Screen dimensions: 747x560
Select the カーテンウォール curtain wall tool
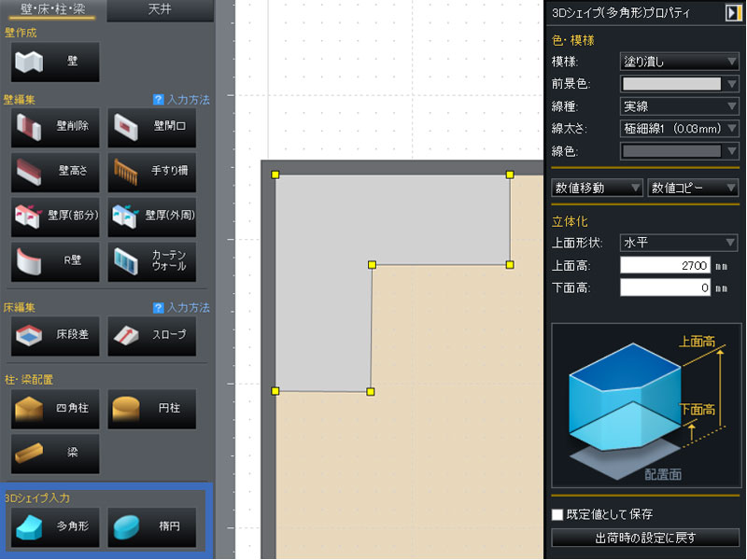pos(151,261)
